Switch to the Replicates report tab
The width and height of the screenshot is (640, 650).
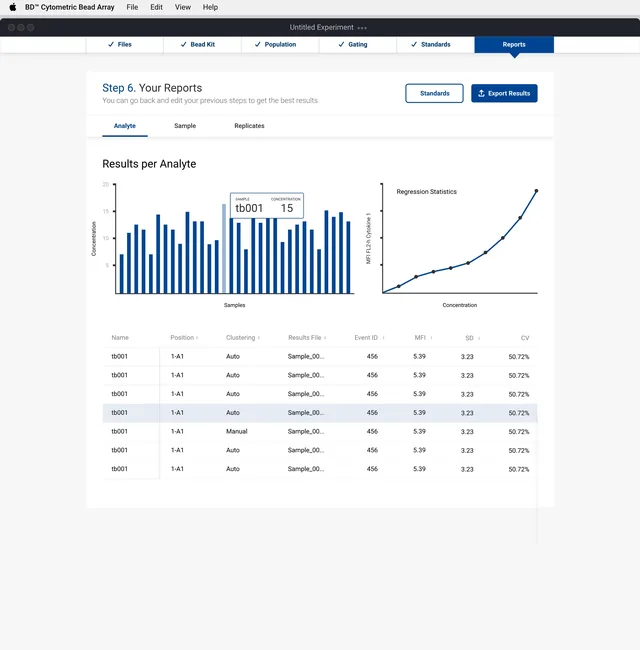[249, 126]
